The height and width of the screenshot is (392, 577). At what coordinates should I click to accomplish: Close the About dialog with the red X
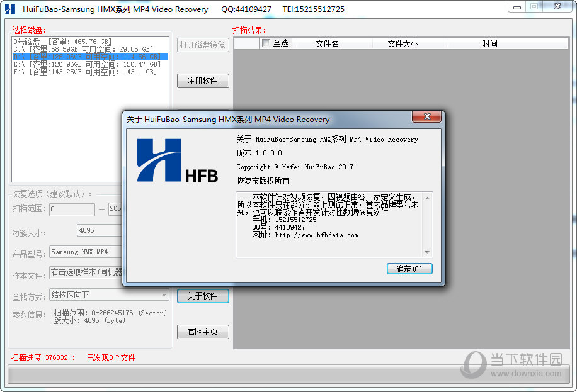pyautogui.click(x=426, y=116)
